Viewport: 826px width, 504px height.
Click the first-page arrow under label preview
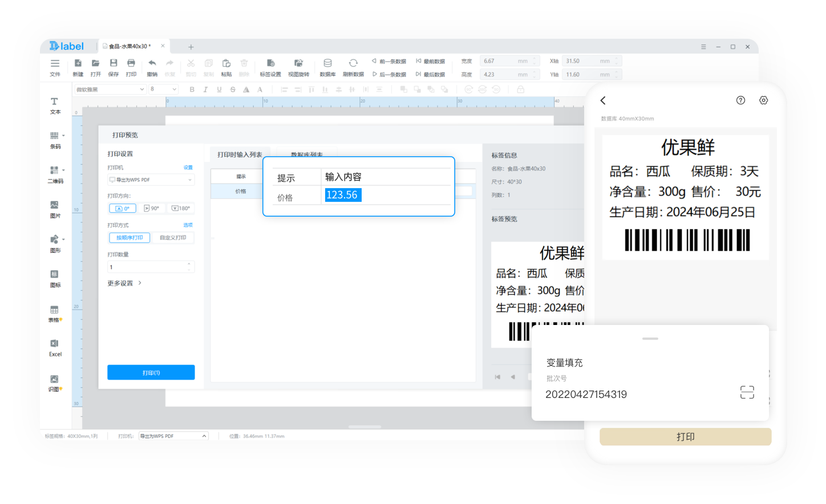click(x=497, y=377)
